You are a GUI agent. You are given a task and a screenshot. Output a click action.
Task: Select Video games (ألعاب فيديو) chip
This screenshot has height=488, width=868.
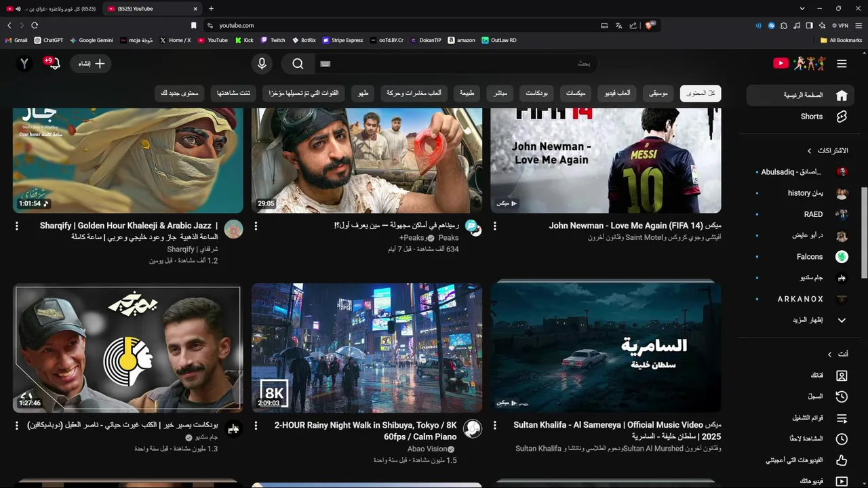[618, 93]
